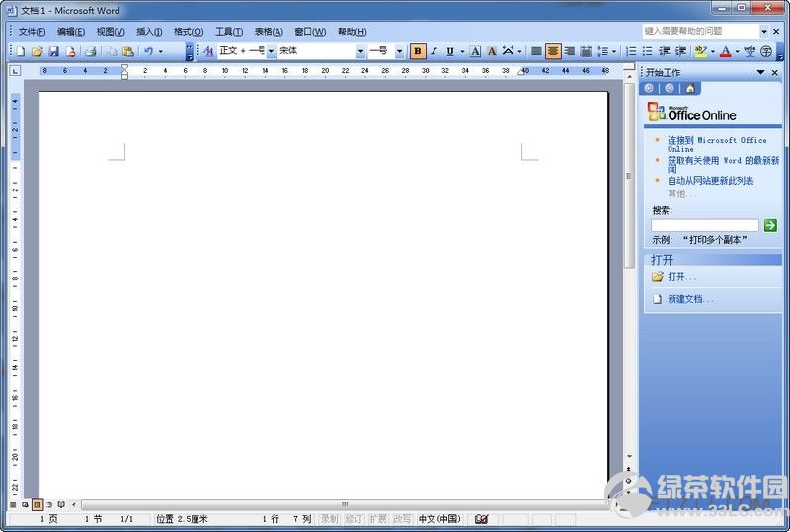
Task: Click the Copy toolbar icon
Action: pyautogui.click(x=112, y=51)
